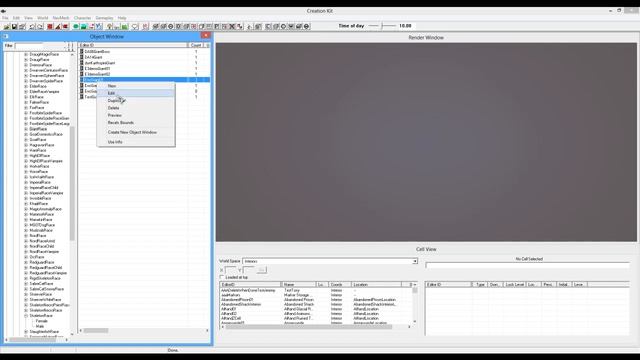Open the preferences icon next to save
640x360 pixels.
tap(22, 27)
